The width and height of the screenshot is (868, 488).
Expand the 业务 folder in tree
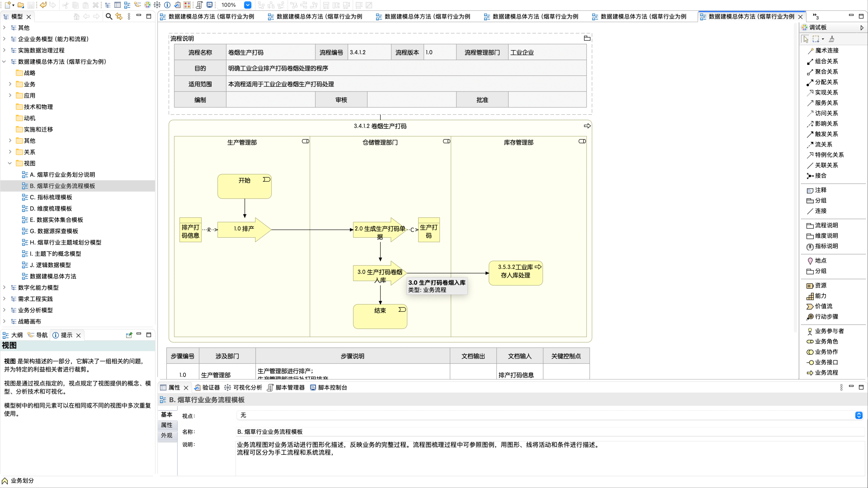[10, 84]
